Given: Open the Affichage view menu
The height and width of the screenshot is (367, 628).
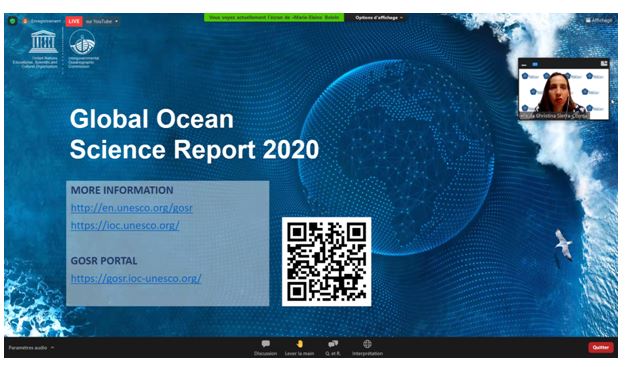Looking at the screenshot, I should [599, 20].
